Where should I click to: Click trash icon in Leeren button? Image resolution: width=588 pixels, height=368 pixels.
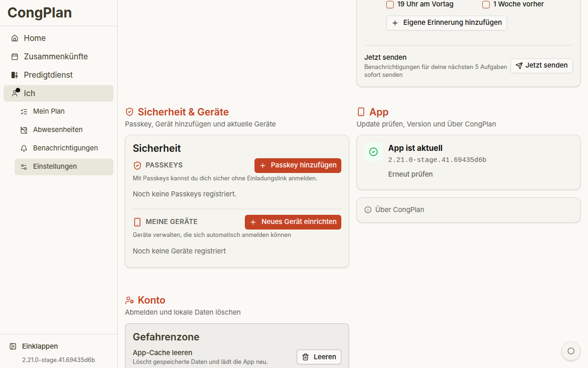[x=305, y=357]
